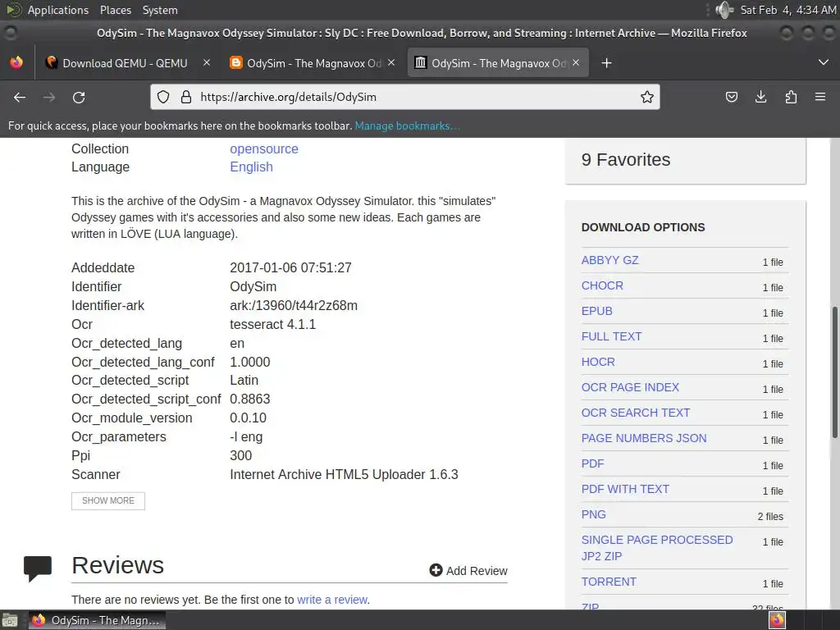This screenshot has width=840, height=630.
Task: Click the clock date in top panel
Action: [x=788, y=10]
